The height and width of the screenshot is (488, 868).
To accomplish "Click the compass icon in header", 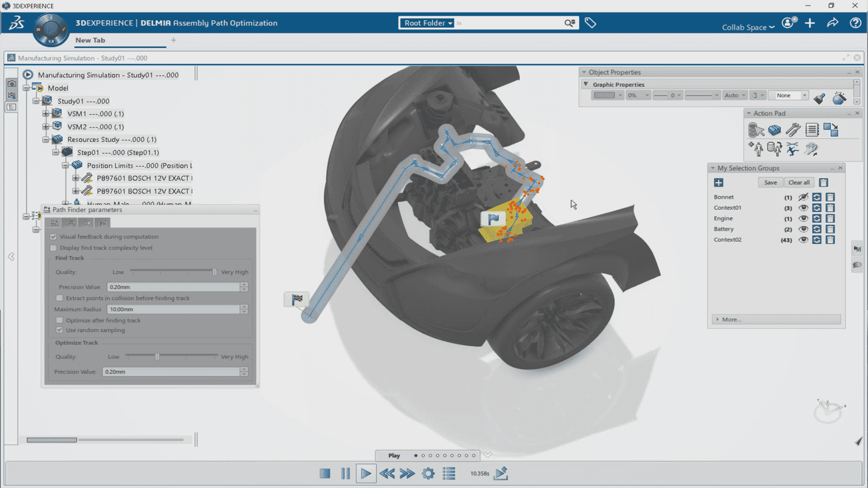I will tap(51, 30).
